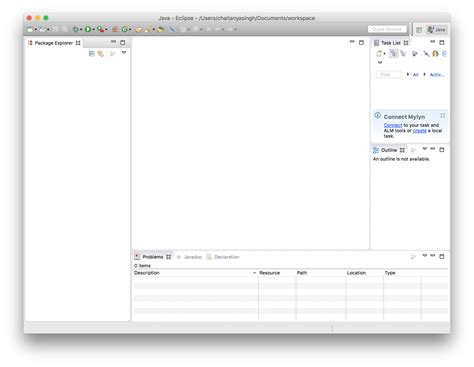Click New Task icon in Task List
The image size is (474, 367).
pyautogui.click(x=379, y=54)
